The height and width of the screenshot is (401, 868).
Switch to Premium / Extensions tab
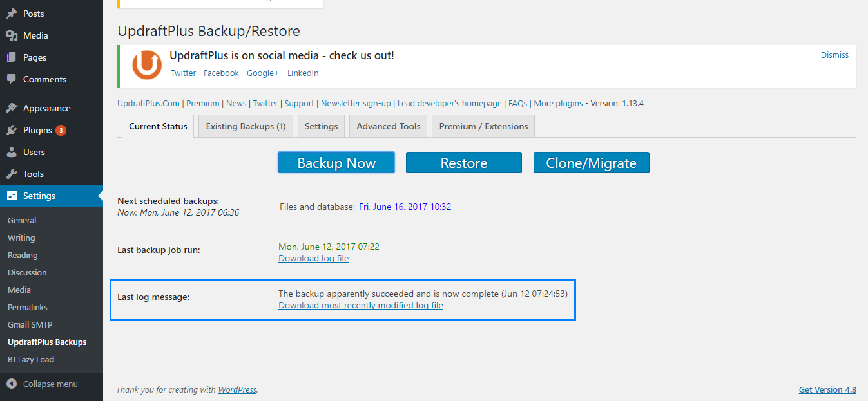483,126
